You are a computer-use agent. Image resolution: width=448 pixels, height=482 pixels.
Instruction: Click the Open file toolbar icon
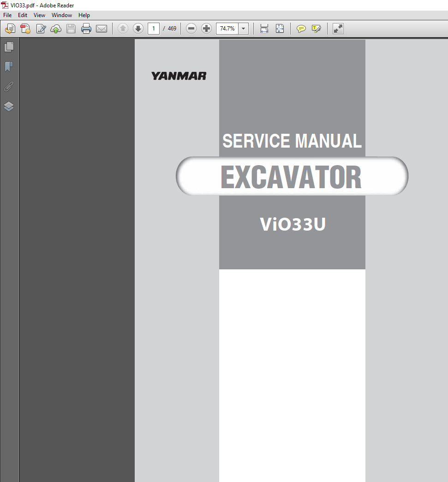tap(10, 29)
